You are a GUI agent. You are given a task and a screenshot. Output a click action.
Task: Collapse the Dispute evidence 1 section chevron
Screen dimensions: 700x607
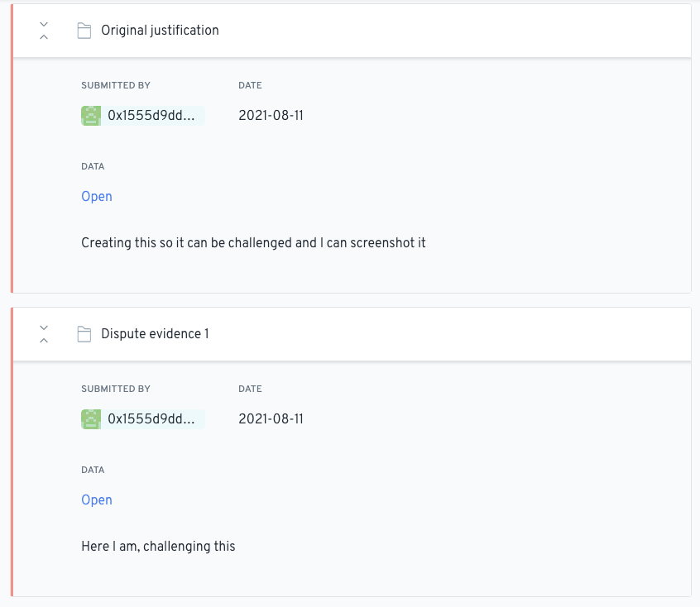tap(44, 334)
